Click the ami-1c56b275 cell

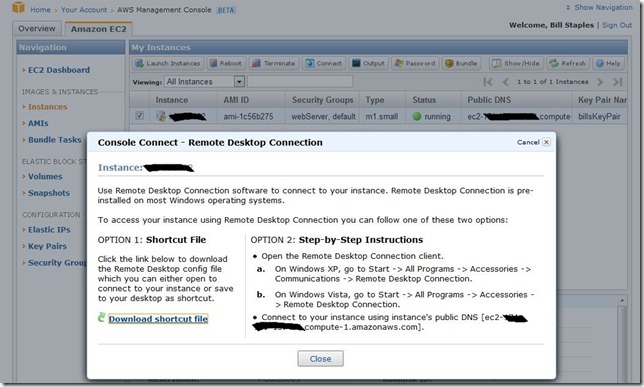(x=248, y=116)
